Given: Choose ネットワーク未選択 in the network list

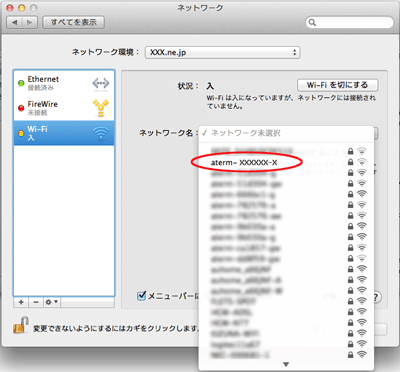Looking at the screenshot, I should click(286, 133).
